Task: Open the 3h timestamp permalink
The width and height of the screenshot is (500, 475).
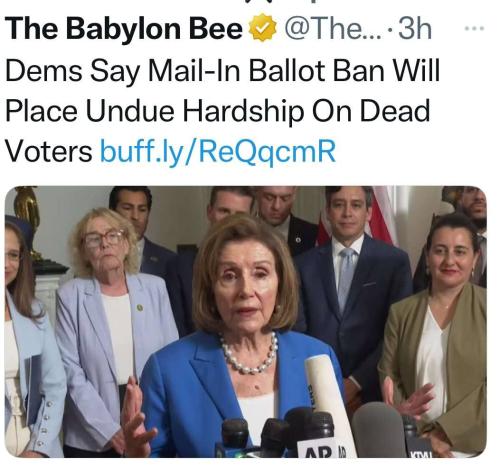Action: [x=415, y=28]
